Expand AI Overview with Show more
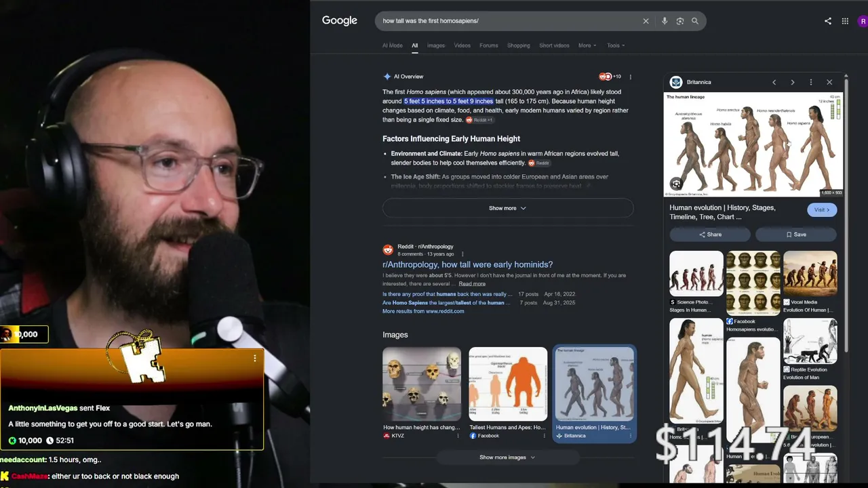The height and width of the screenshot is (488, 868). click(508, 208)
